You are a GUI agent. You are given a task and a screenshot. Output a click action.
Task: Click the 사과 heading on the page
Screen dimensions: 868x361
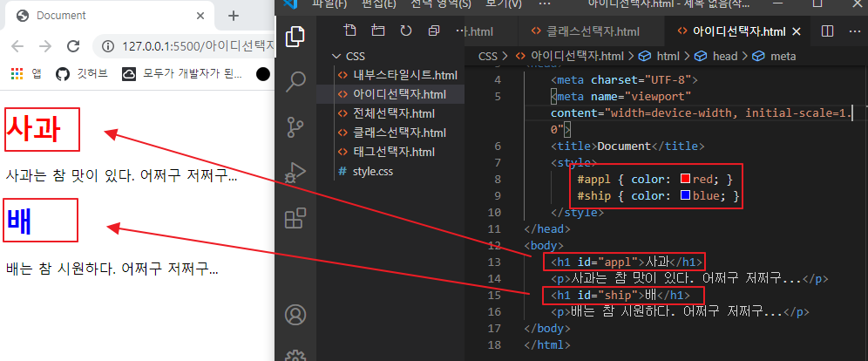pyautogui.click(x=33, y=128)
